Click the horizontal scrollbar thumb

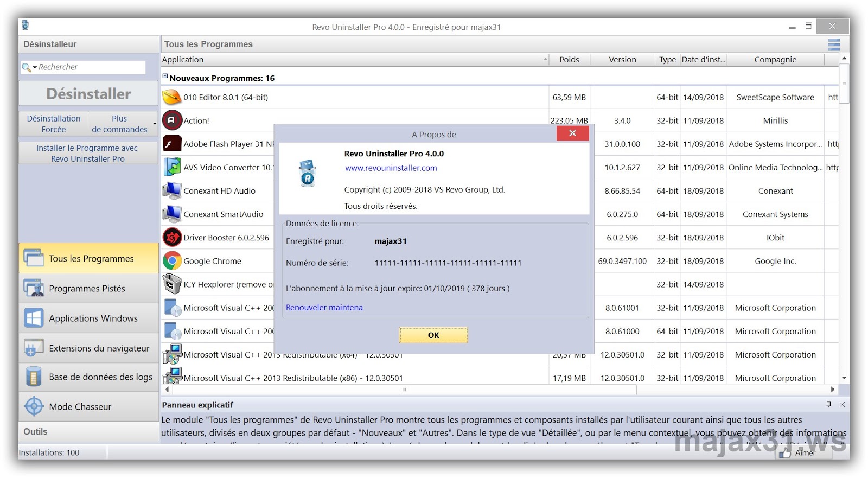click(x=404, y=390)
